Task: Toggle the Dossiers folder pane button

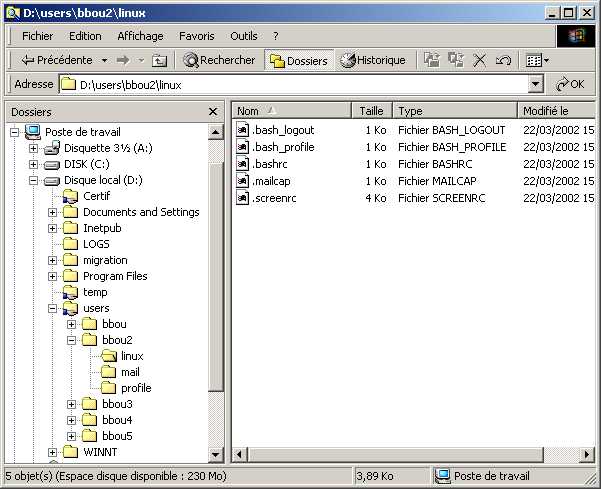Action: [299, 61]
